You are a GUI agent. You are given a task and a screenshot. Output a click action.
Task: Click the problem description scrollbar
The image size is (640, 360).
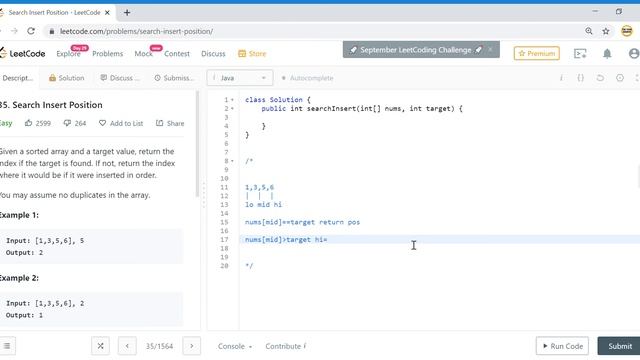pos(198,144)
